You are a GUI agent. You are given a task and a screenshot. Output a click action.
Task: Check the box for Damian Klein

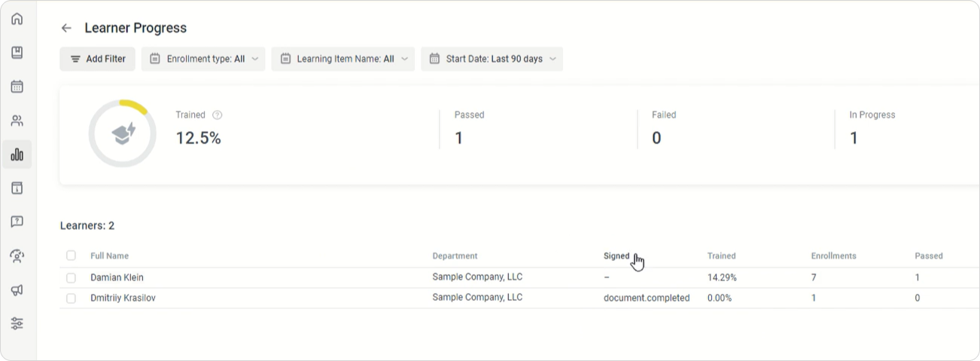(71, 277)
